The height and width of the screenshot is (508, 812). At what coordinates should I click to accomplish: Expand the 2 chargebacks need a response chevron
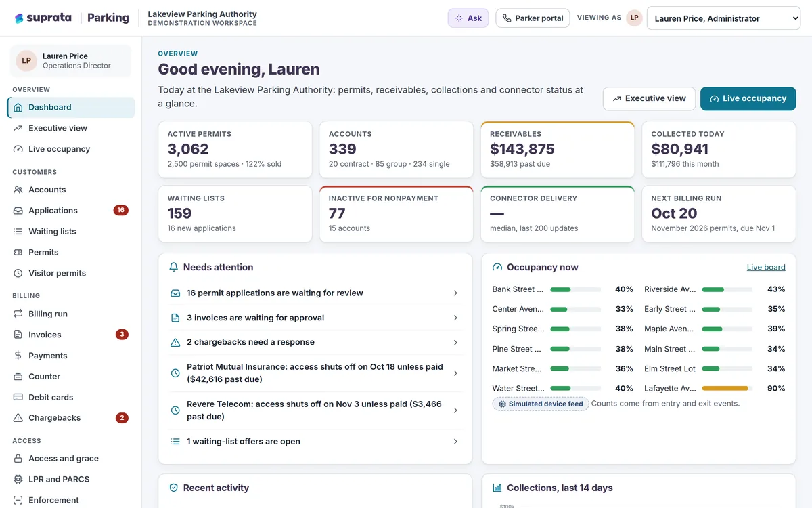pyautogui.click(x=455, y=343)
